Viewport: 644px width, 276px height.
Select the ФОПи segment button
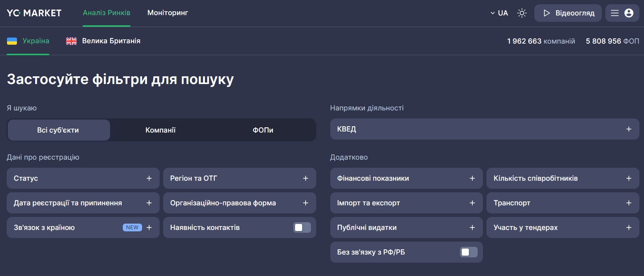(263, 130)
